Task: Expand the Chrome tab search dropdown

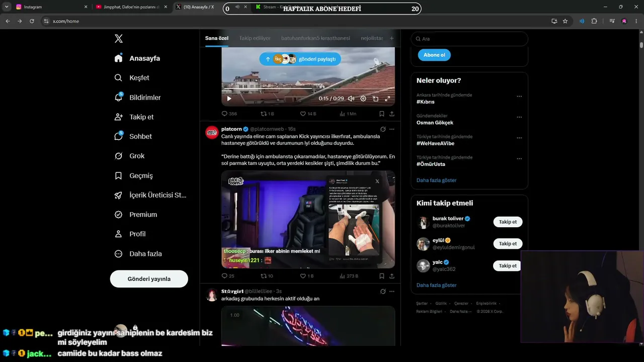Action: click(7, 7)
